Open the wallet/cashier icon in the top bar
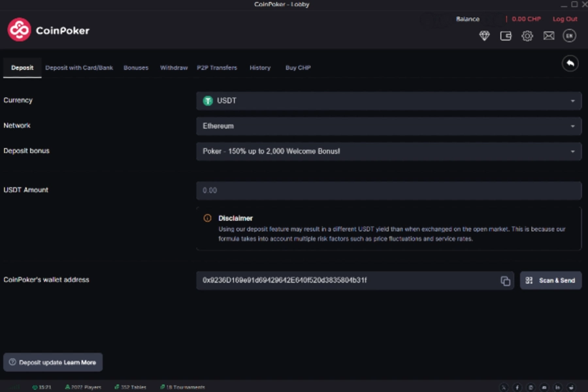Image resolution: width=588 pixels, height=392 pixels. tap(506, 35)
